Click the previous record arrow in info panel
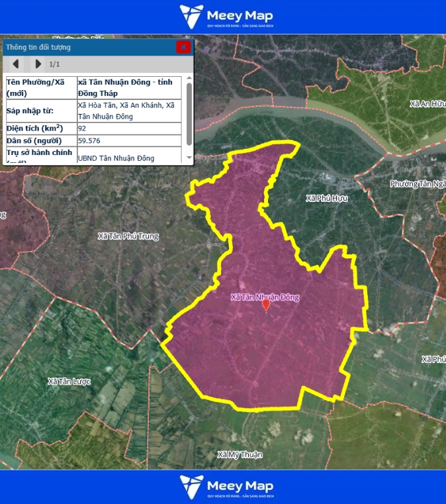This screenshot has width=446, height=504. click(x=16, y=64)
